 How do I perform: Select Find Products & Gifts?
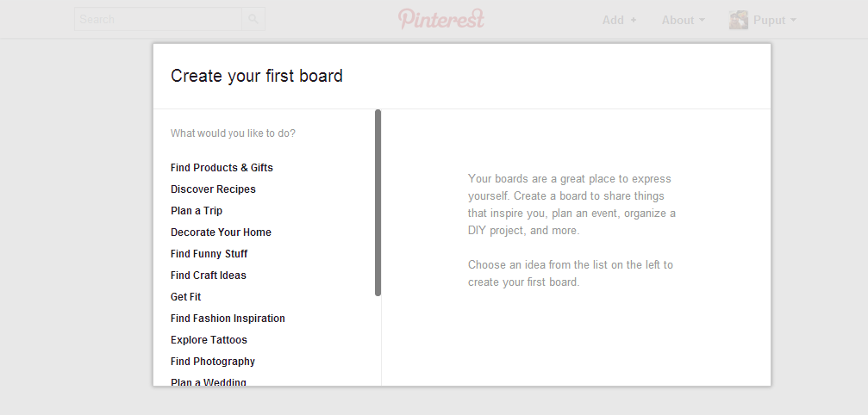click(x=222, y=167)
